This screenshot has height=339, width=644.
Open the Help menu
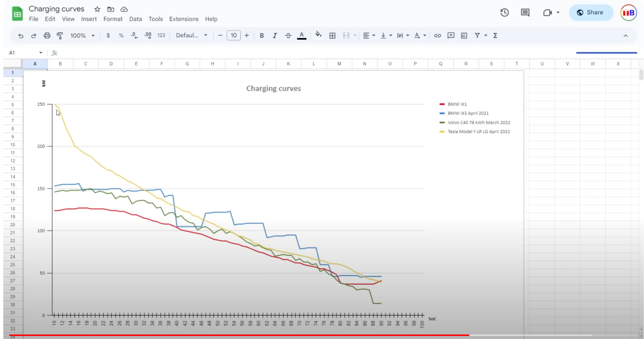(211, 19)
